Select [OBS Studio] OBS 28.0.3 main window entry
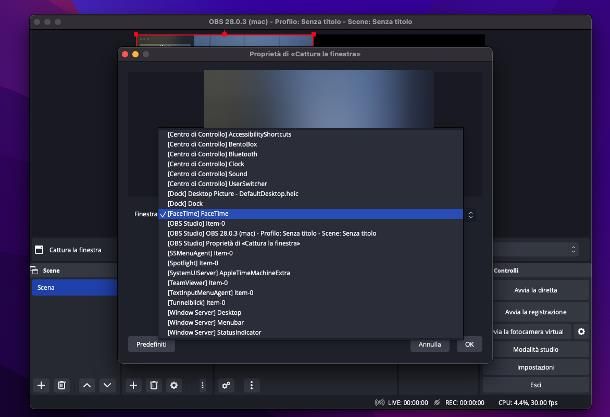The width and height of the screenshot is (610, 417). pyautogui.click(x=310, y=233)
